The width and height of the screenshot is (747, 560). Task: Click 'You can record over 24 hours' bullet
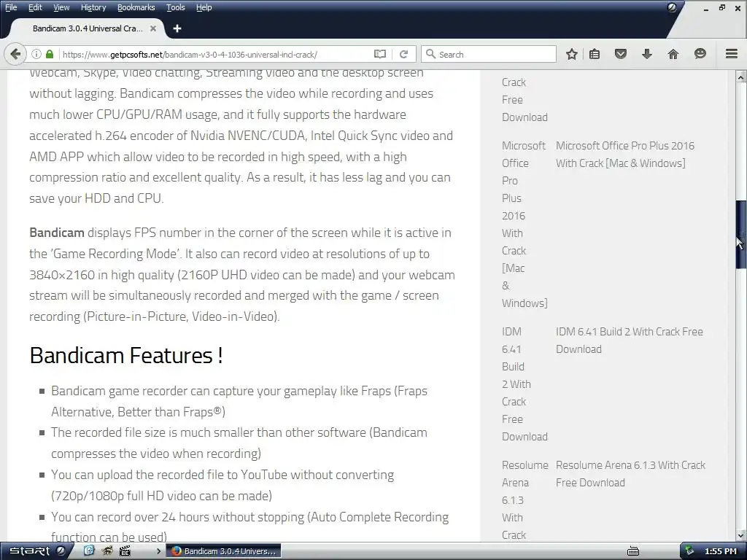tap(249, 526)
